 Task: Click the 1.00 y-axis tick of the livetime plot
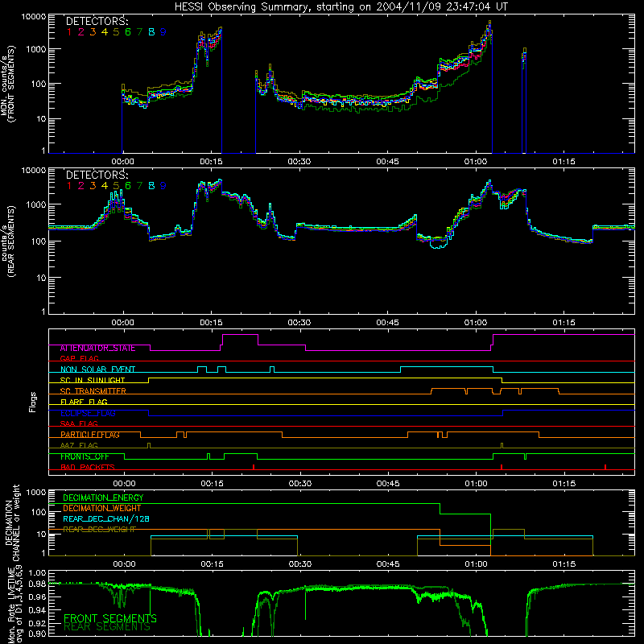click(x=38, y=573)
